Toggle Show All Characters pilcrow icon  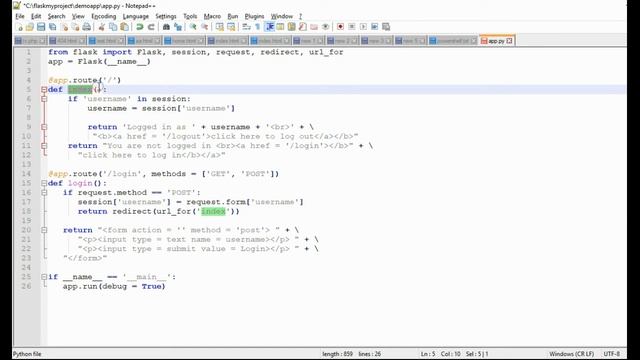click(x=258, y=27)
